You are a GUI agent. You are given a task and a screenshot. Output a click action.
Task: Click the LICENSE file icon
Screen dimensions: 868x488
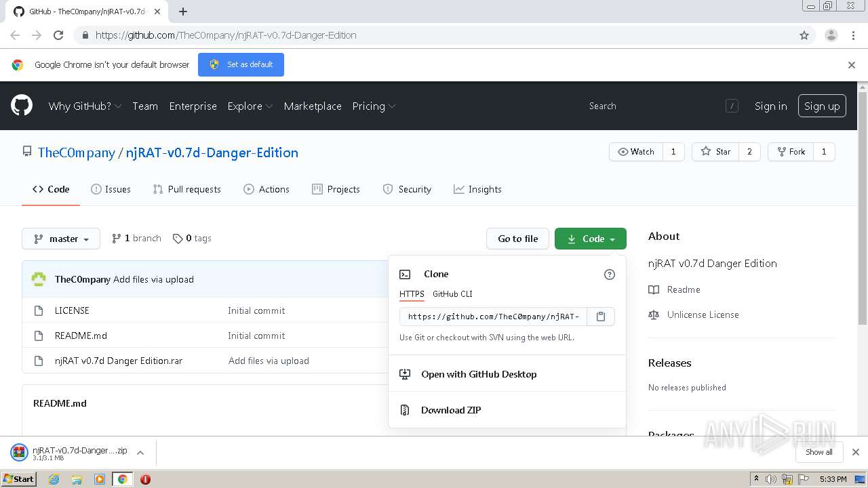[39, 310]
